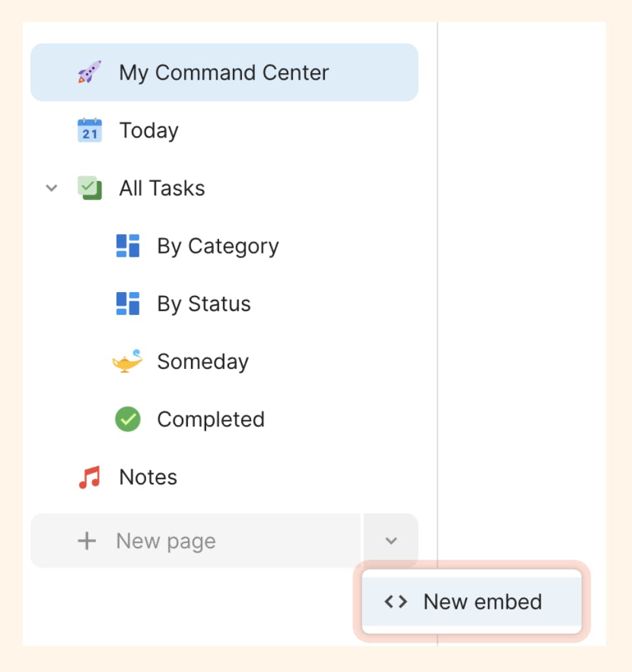
Task: Go to the Today page
Action: [x=149, y=130]
